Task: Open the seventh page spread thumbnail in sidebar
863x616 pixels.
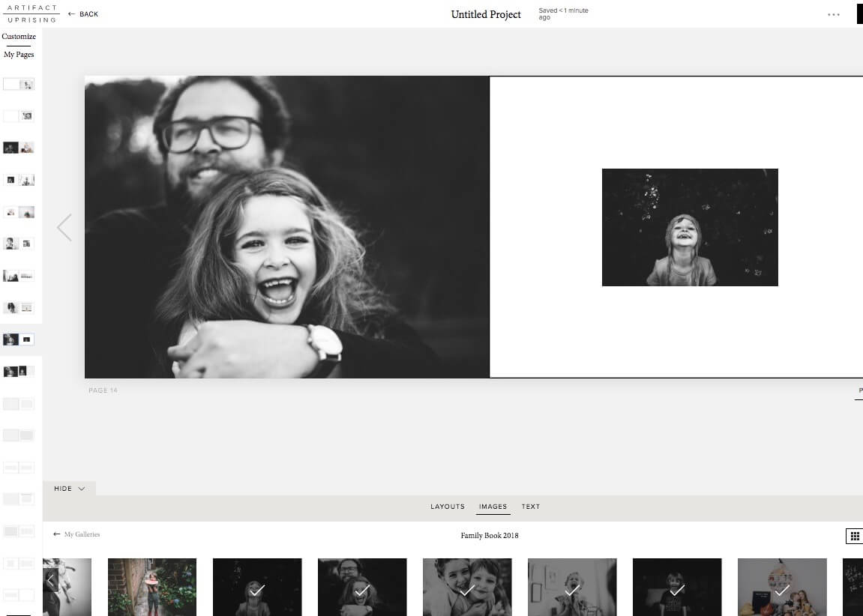Action: tap(19, 276)
